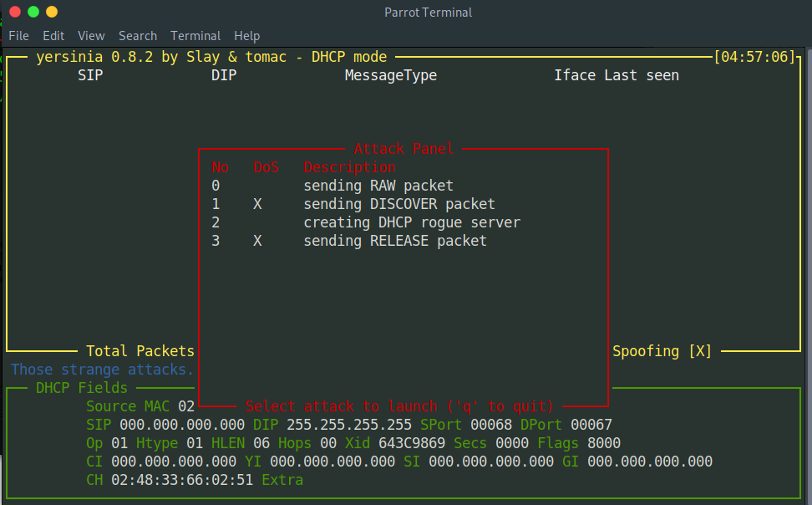Select the sending RAW packet attack

(x=378, y=186)
